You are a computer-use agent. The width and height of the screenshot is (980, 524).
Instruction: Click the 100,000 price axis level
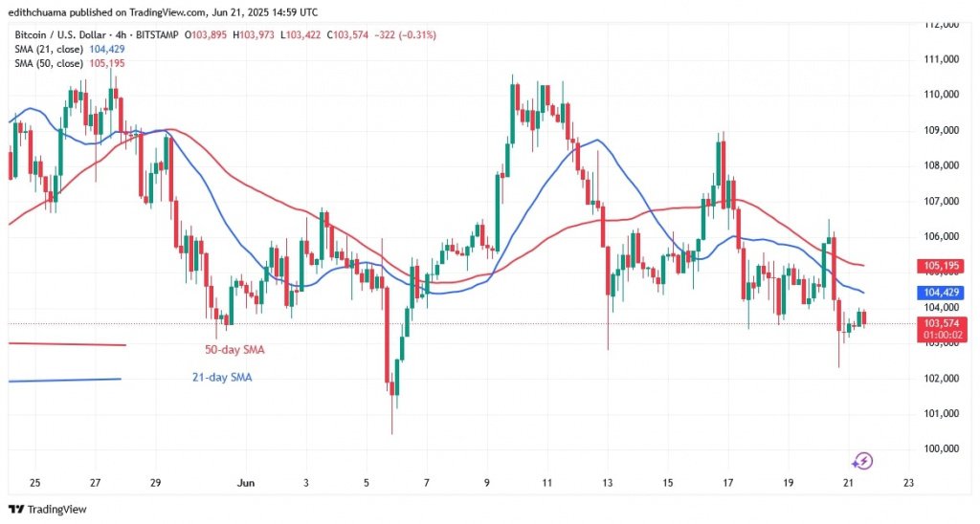click(x=942, y=448)
